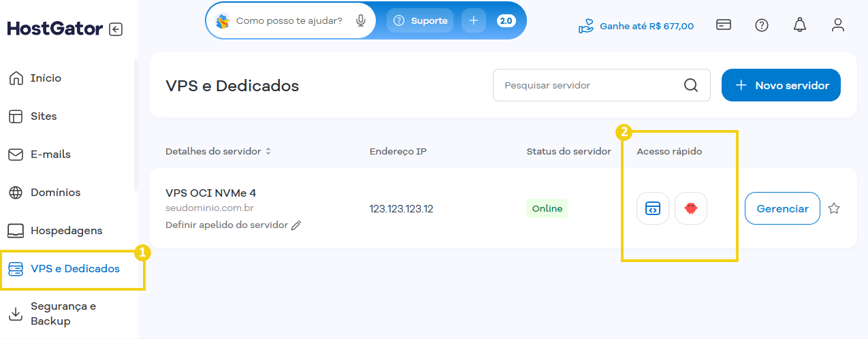This screenshot has width=868, height=339.
Task: Open the notifications bell
Action: click(800, 25)
